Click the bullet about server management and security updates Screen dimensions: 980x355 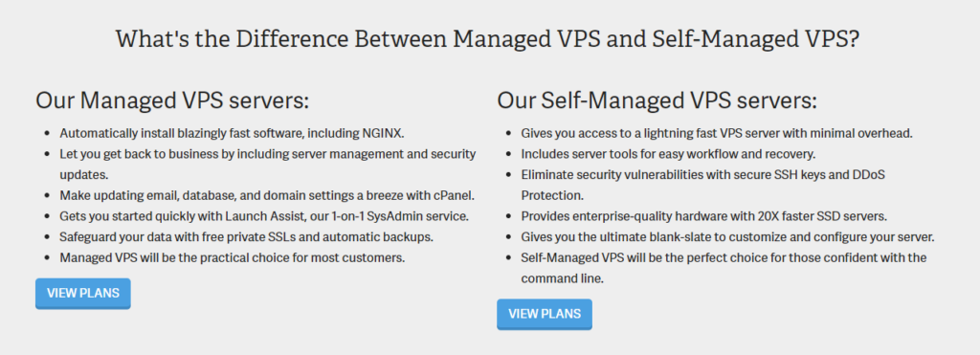[x=268, y=164]
